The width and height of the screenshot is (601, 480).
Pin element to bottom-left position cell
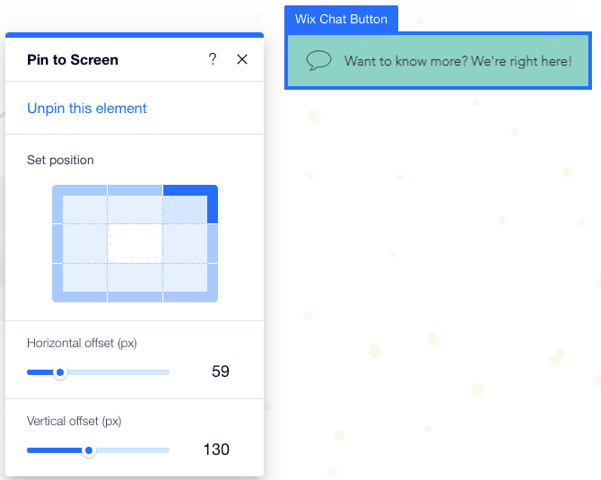click(x=80, y=283)
